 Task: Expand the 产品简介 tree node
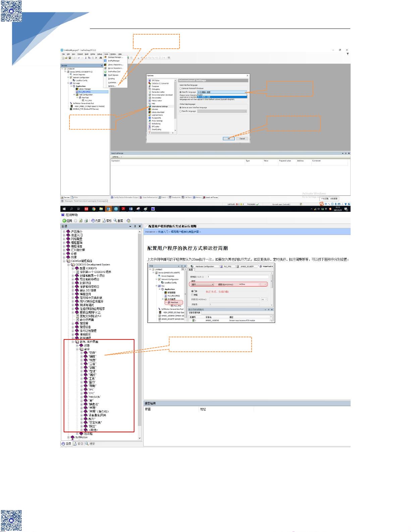pyautogui.click(x=64, y=231)
